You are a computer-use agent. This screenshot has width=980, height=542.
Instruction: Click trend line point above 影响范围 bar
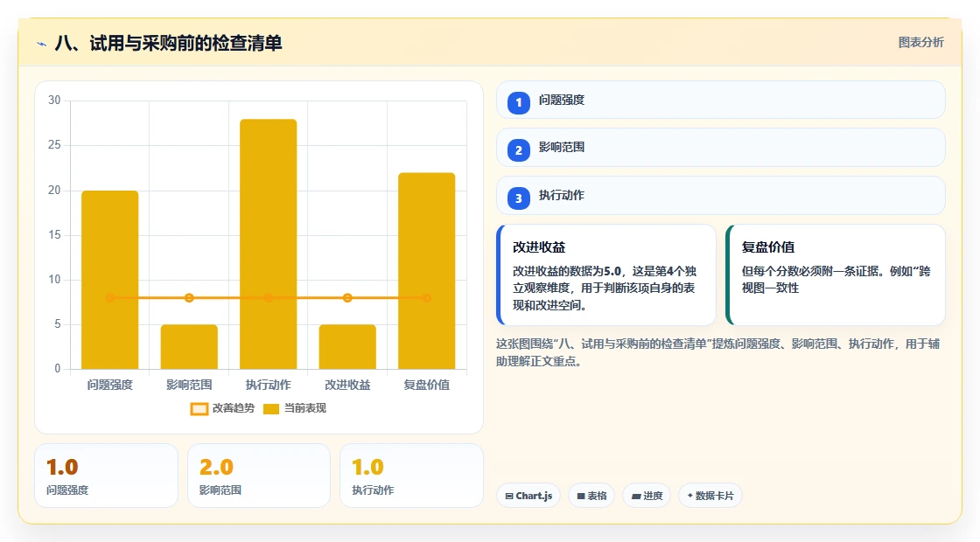click(x=189, y=298)
